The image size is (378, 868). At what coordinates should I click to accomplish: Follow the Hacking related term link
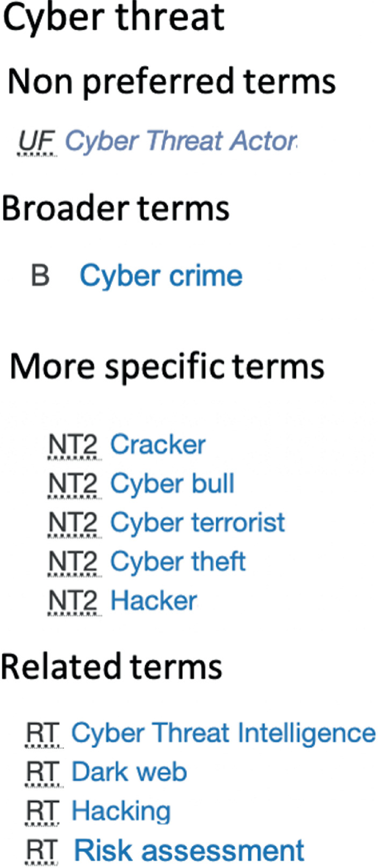(x=121, y=812)
